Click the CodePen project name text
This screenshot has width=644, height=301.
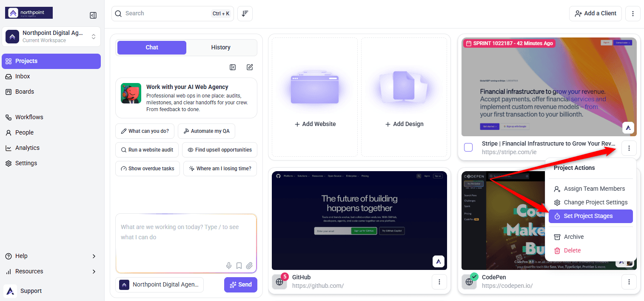[494, 277]
